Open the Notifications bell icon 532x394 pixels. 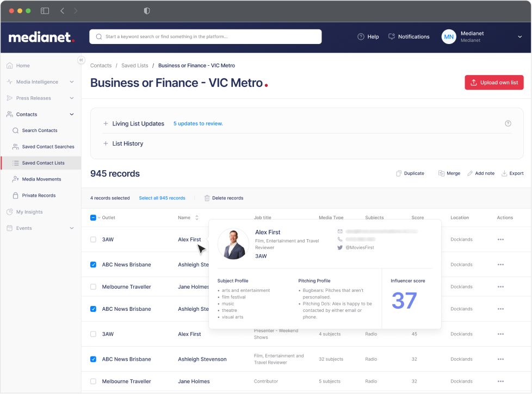click(x=391, y=36)
